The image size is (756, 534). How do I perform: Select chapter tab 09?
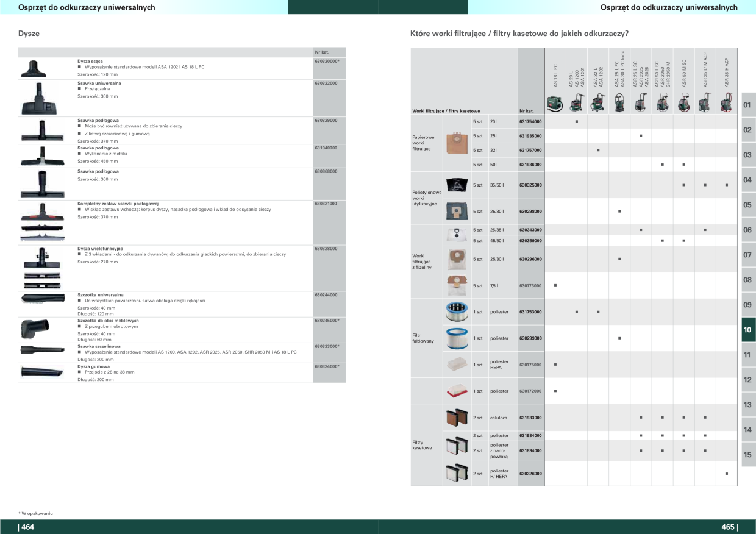(748, 305)
